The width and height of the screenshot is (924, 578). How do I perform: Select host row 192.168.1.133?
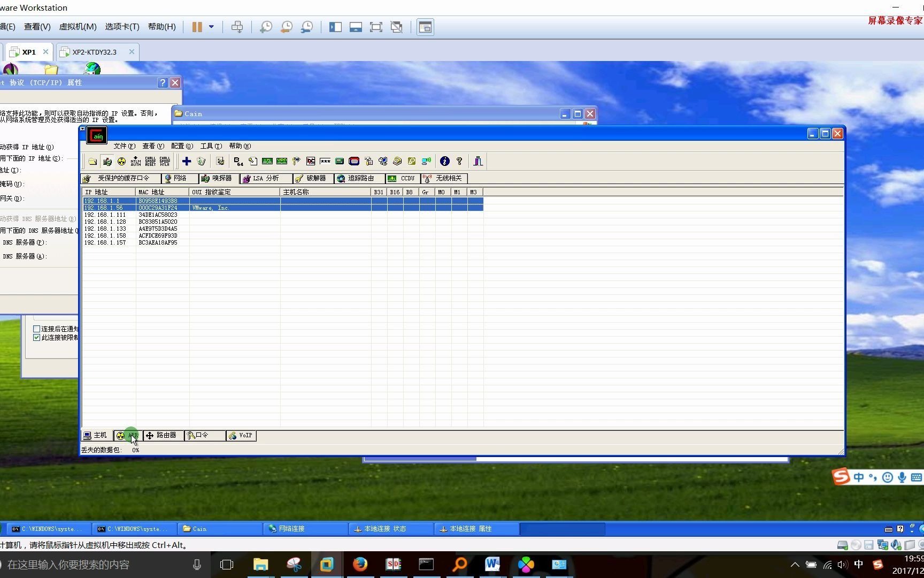click(x=283, y=229)
